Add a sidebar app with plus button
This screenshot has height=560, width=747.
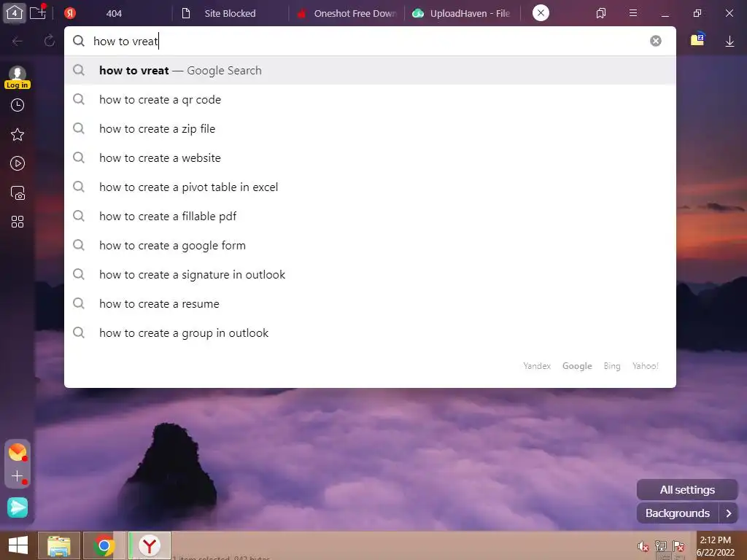(18, 476)
